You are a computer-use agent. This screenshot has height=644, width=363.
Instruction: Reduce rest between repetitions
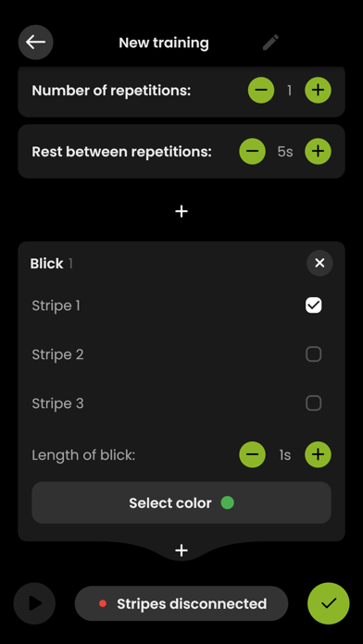point(253,151)
